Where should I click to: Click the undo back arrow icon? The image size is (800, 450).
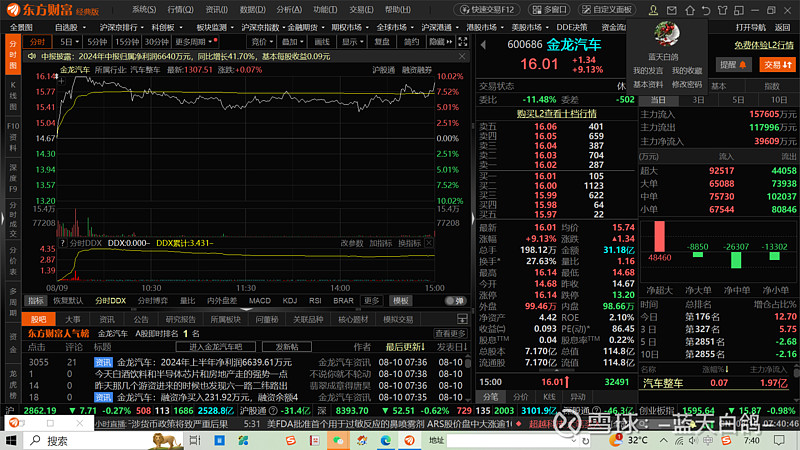(706, 10)
